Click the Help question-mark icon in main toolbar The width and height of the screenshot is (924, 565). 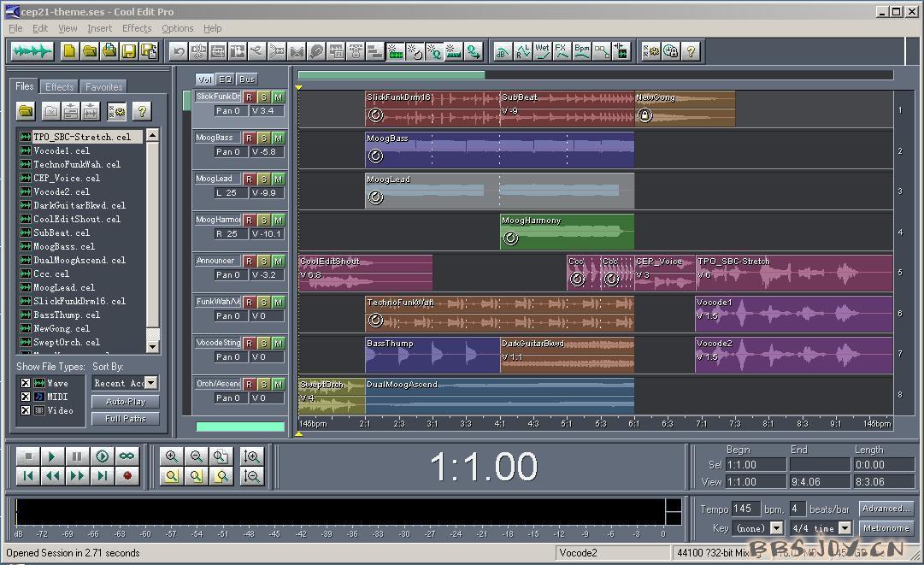[692, 52]
